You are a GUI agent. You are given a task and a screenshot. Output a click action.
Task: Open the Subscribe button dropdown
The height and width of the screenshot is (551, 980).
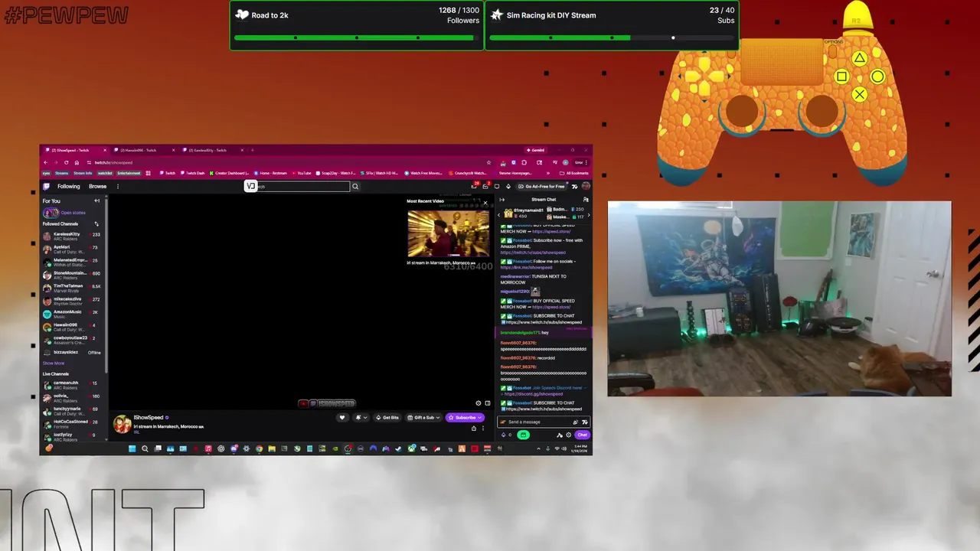click(465, 418)
